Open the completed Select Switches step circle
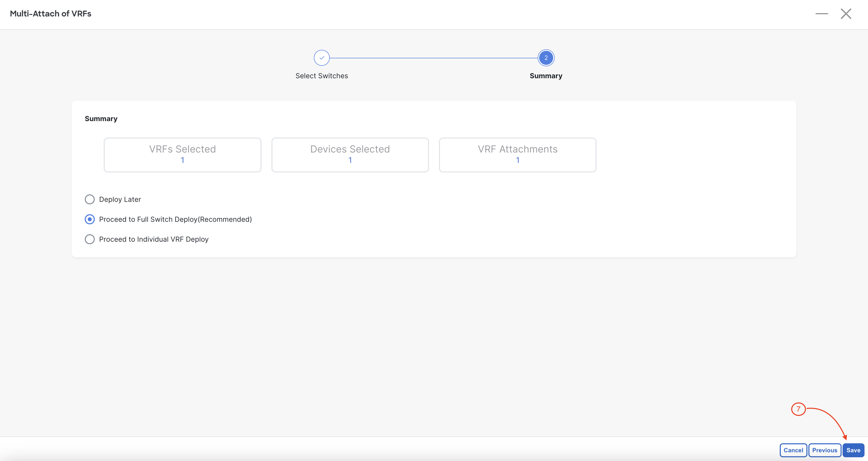 click(x=322, y=58)
